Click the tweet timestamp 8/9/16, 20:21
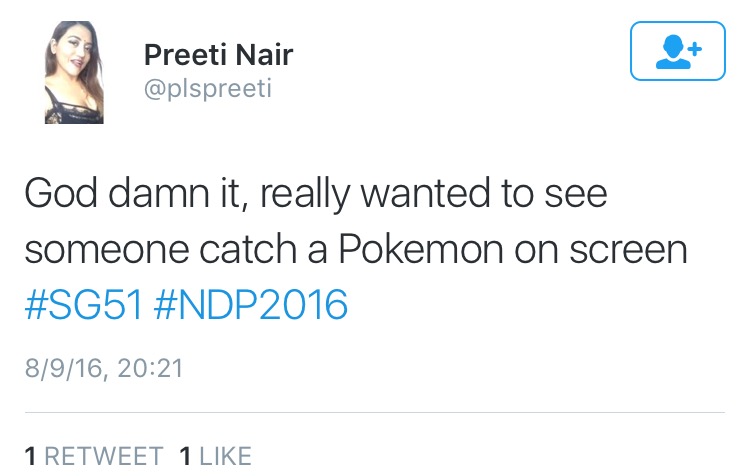Screen dimensions: 750x476 (103, 368)
